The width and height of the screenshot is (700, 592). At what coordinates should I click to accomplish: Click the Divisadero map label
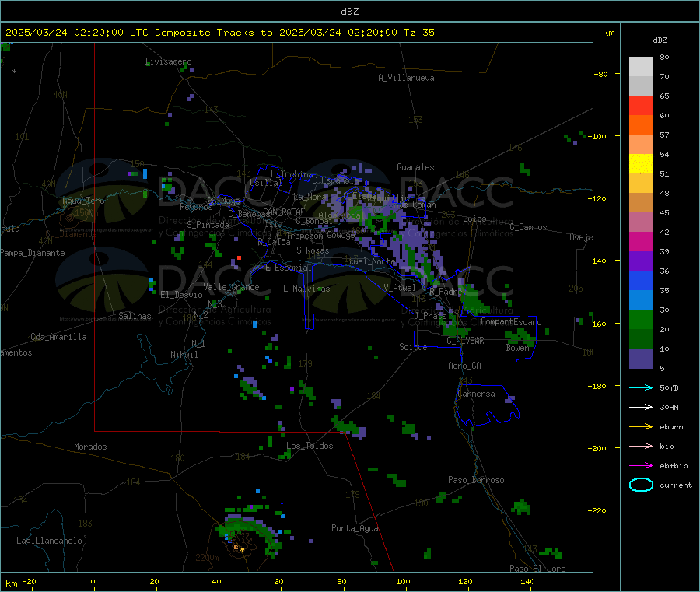169,61
